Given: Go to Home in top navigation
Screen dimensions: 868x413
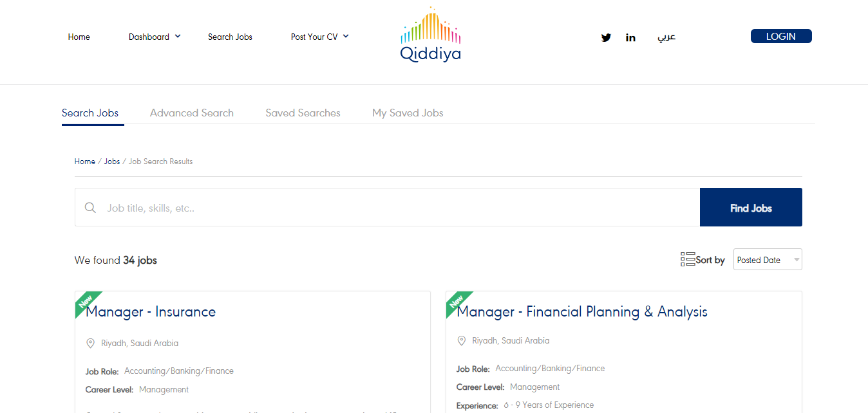Looking at the screenshot, I should pos(79,37).
